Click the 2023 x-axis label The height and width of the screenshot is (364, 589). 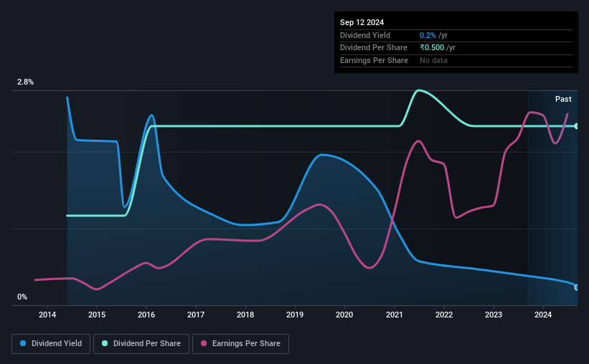pyautogui.click(x=494, y=315)
